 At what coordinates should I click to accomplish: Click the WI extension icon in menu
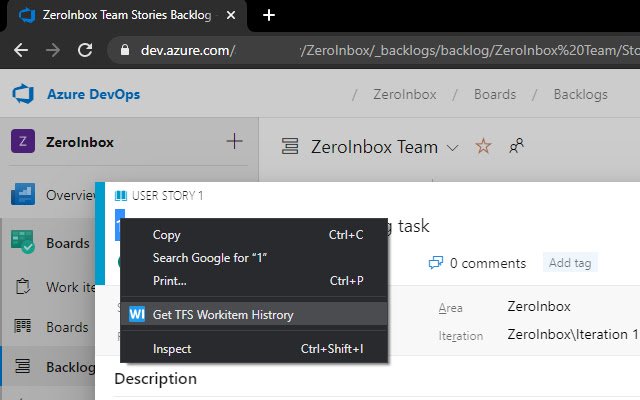click(x=137, y=314)
